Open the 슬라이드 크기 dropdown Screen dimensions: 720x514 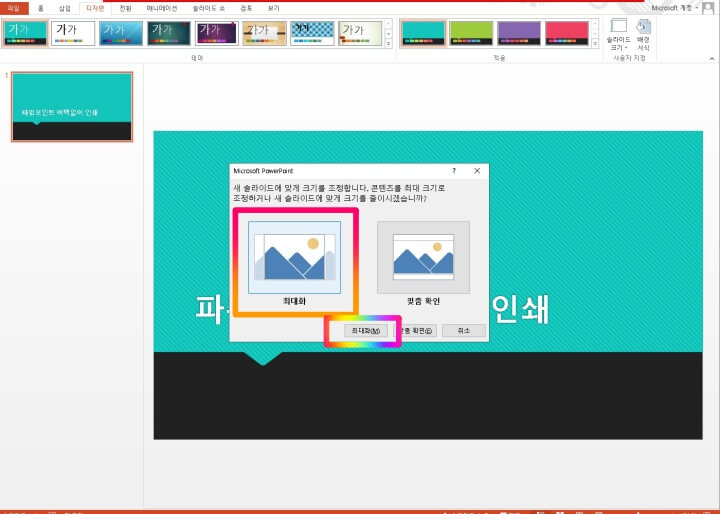click(619, 35)
